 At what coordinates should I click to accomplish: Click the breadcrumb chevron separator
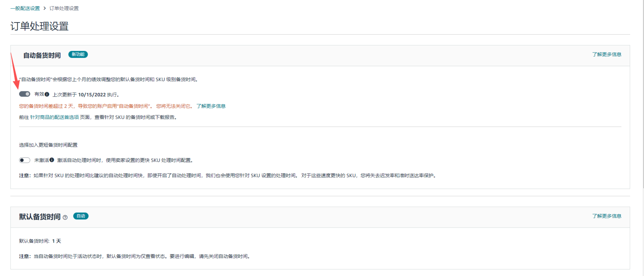tap(44, 8)
